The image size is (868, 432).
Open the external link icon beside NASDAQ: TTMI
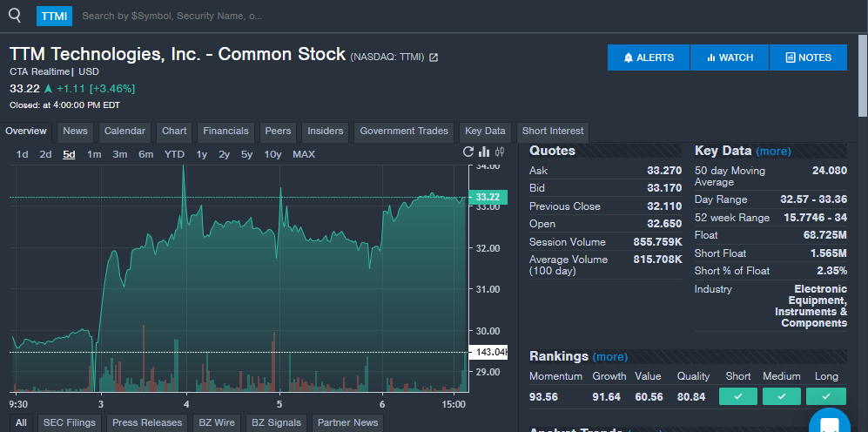pos(434,57)
